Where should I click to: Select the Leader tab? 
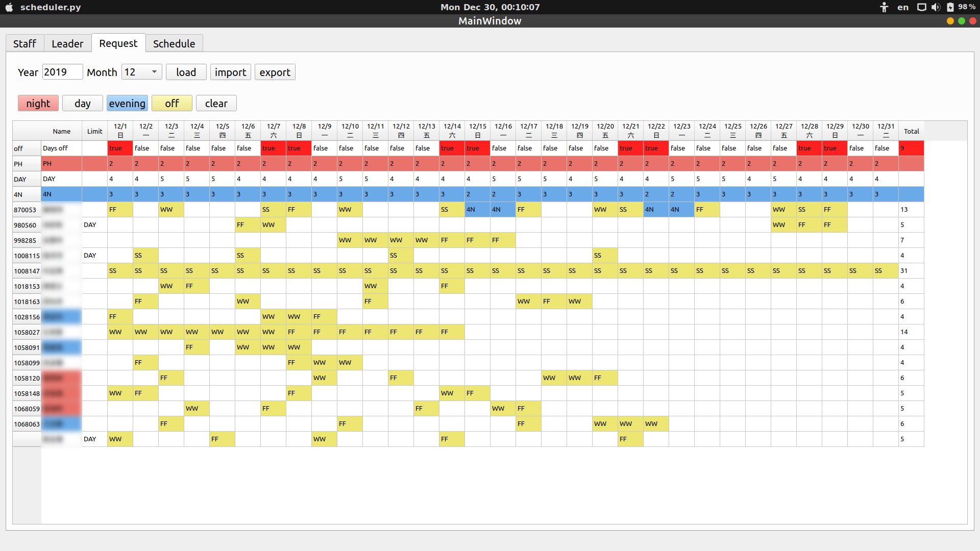(67, 43)
